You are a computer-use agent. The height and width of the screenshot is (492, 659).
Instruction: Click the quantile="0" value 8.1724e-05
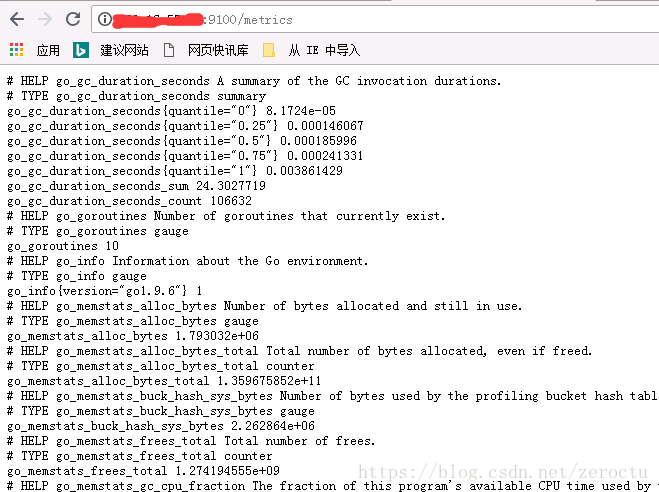click(x=301, y=111)
